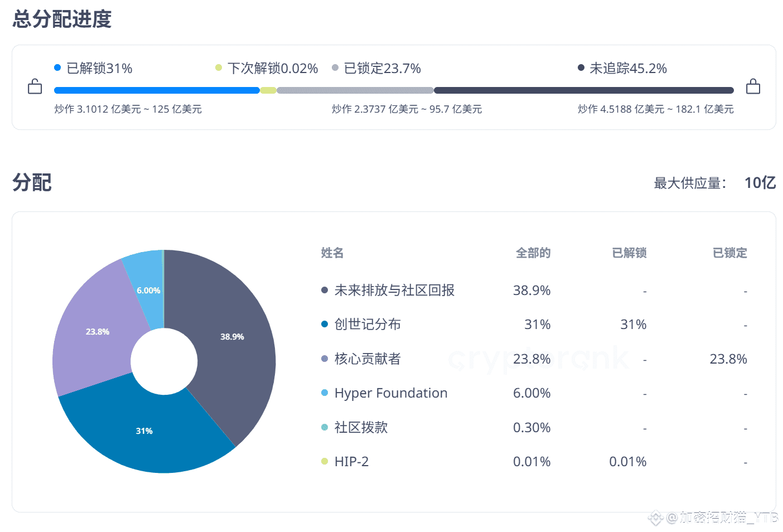The width and height of the screenshot is (783, 532).
Task: Click the dark 未追踪45.2% legend dot
Action: [x=581, y=68]
